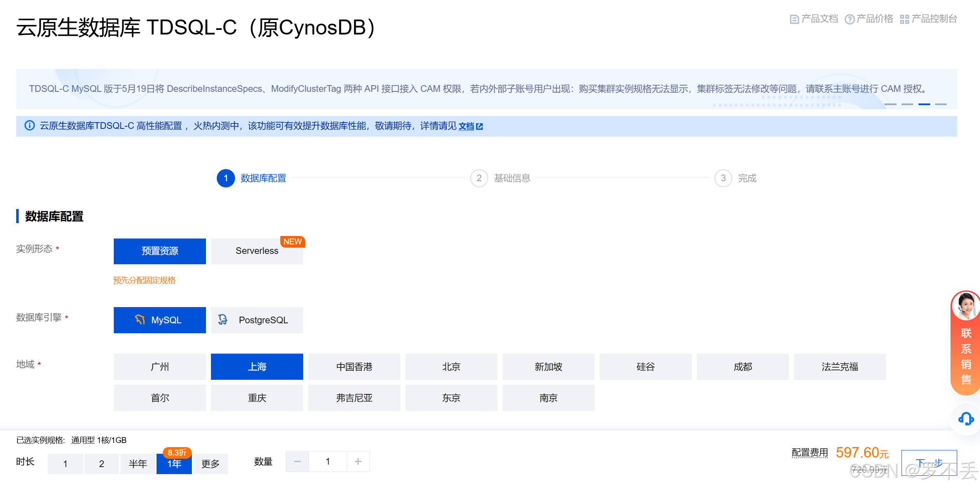Image resolution: width=980 pixels, height=487 pixels.
Task: Click the sales agent avatar
Action: point(966,306)
